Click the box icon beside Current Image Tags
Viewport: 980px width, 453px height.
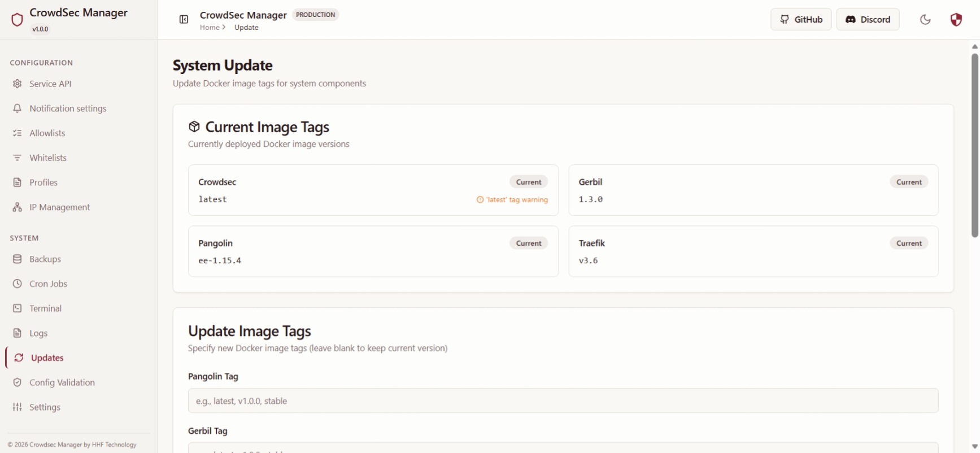click(194, 127)
